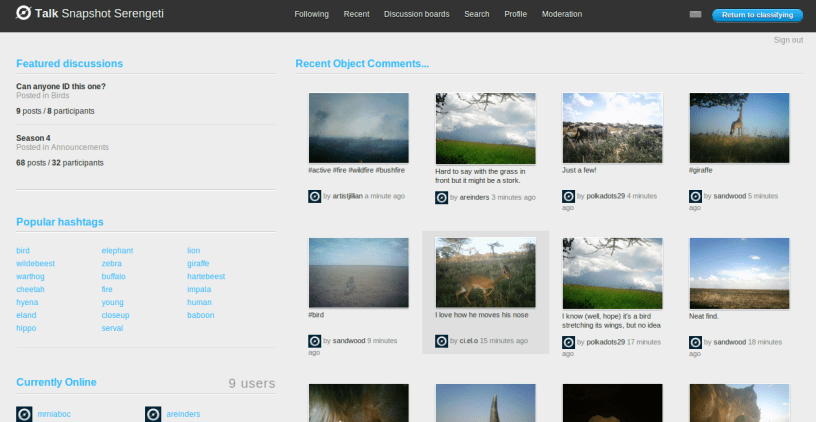Viewport: 816px width, 422px height.
Task: Select the elephant hashtag link
Action: pyautogui.click(x=117, y=250)
